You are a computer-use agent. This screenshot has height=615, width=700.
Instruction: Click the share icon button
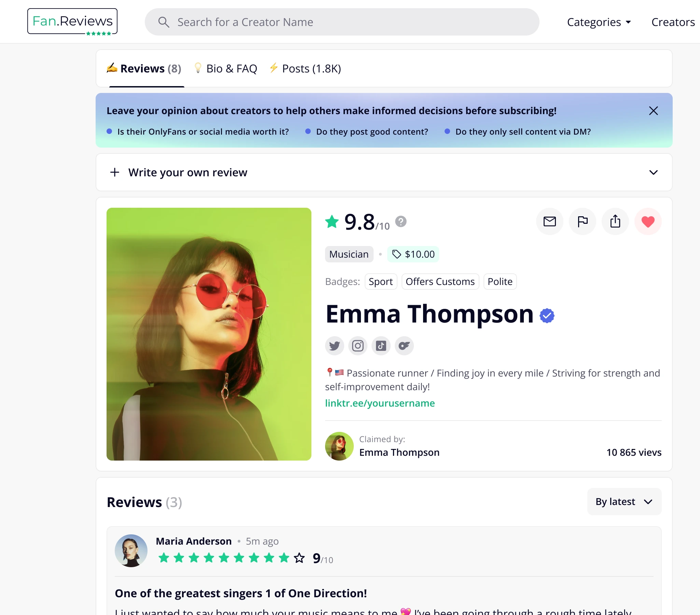tap(615, 222)
